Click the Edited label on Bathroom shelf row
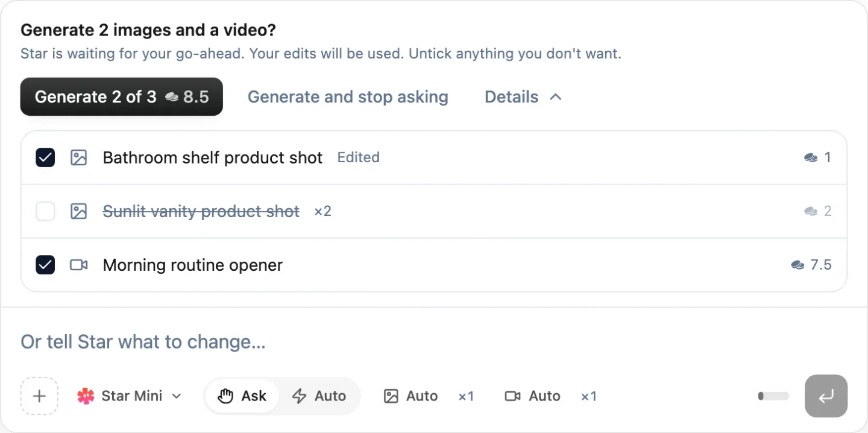 pyautogui.click(x=358, y=157)
